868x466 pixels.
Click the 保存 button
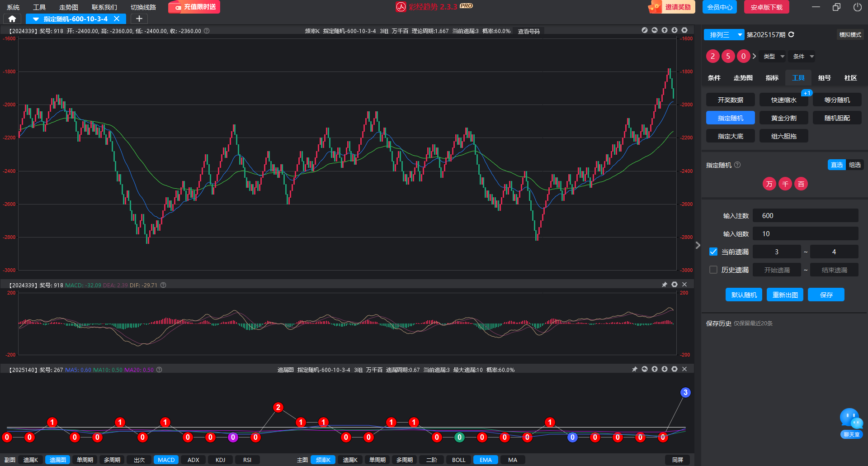(x=826, y=295)
